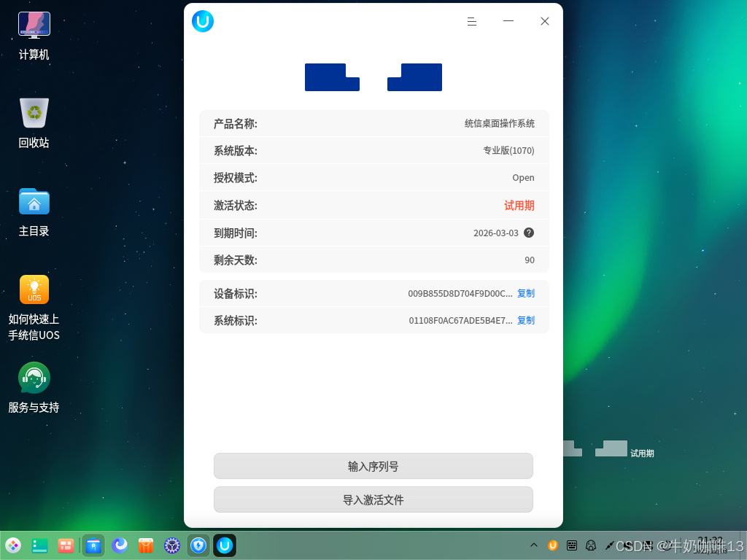The image size is (747, 560).
Task: Click the 到期时间 label
Action: click(236, 233)
